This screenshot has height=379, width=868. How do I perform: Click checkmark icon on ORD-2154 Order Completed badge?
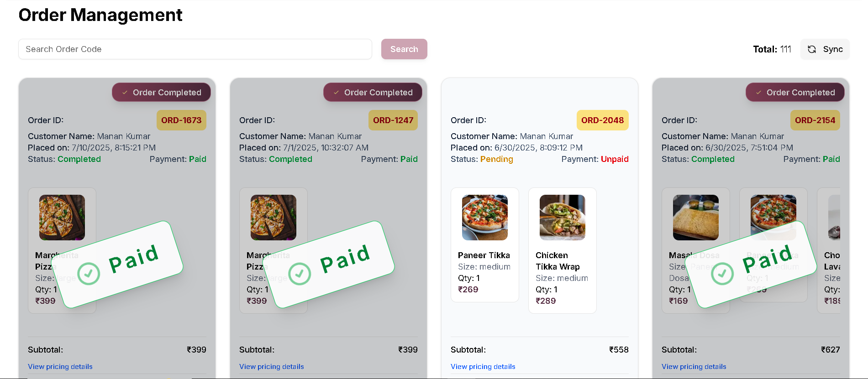[x=758, y=93]
